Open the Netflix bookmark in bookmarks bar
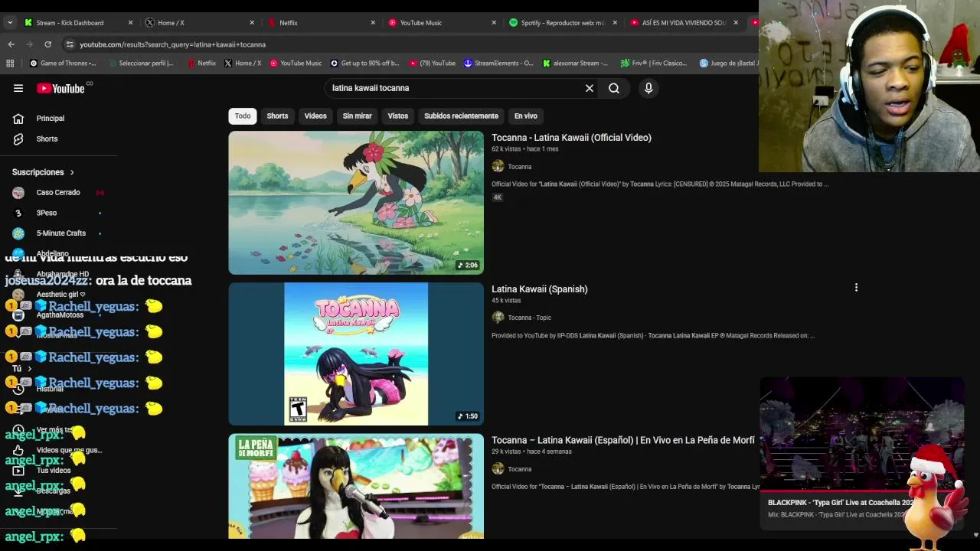 tap(201, 64)
